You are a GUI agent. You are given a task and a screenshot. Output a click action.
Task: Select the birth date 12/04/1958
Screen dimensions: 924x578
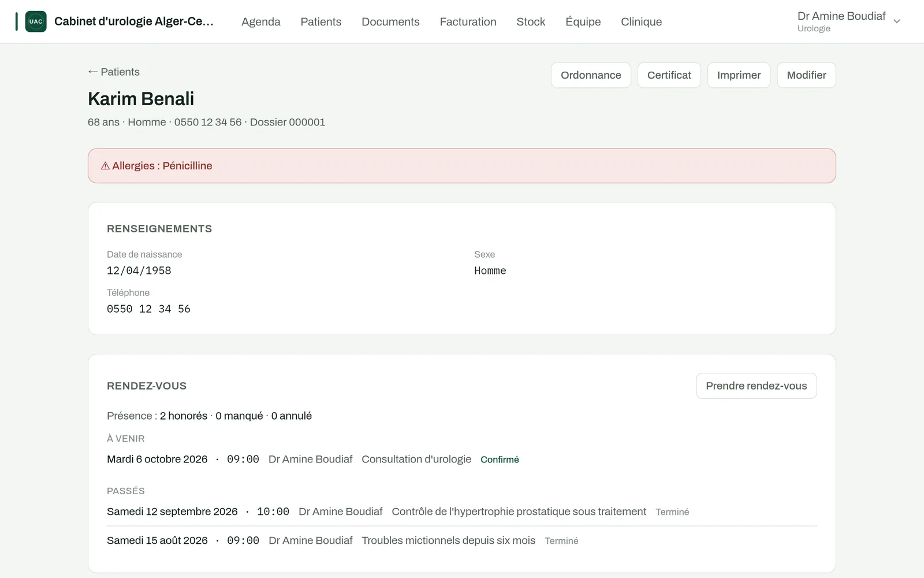(139, 271)
